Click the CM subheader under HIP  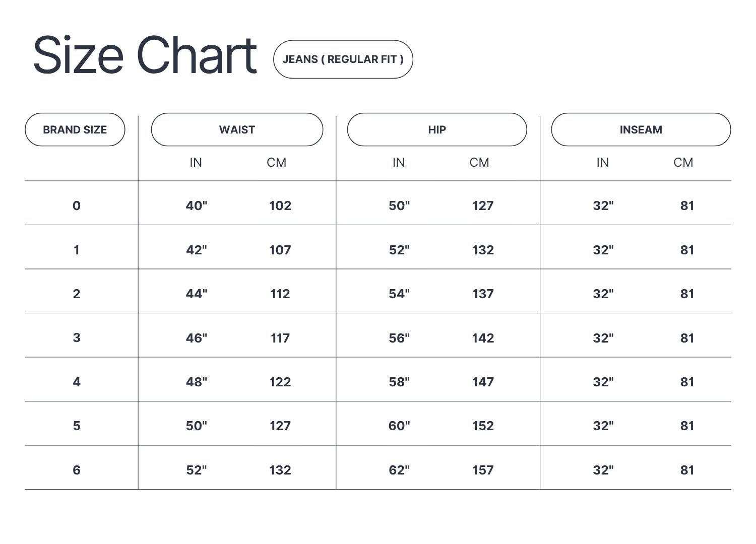tap(479, 163)
